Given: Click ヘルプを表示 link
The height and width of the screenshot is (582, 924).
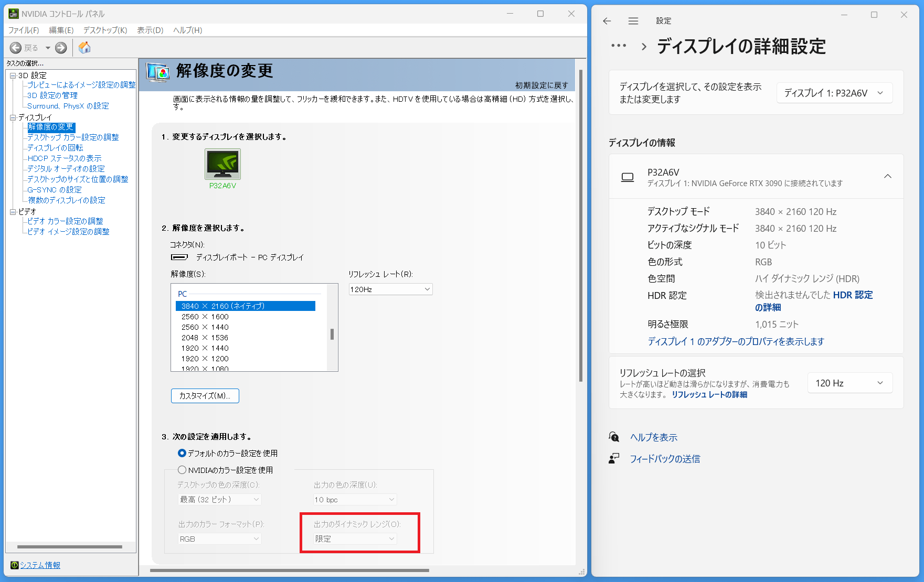Looking at the screenshot, I should (654, 437).
